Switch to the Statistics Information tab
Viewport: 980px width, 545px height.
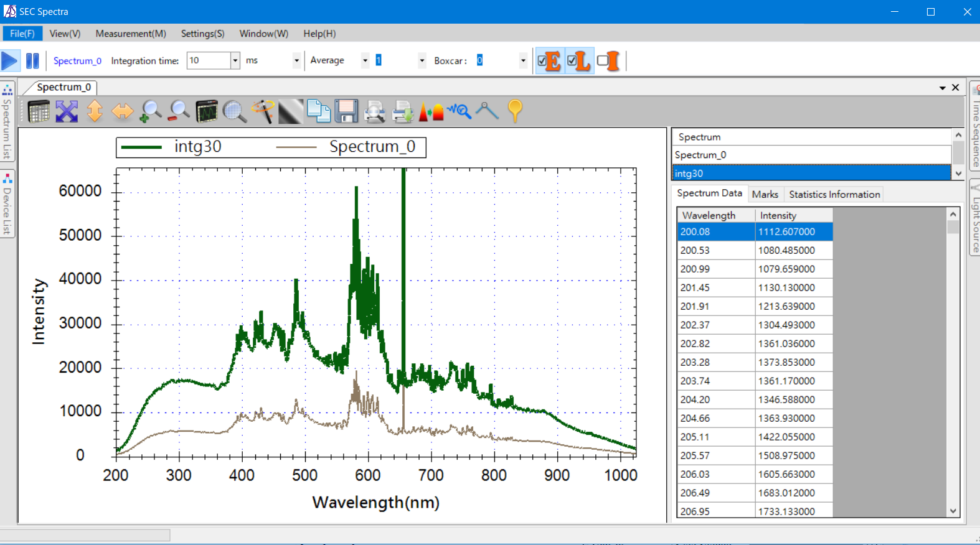pyautogui.click(x=834, y=194)
